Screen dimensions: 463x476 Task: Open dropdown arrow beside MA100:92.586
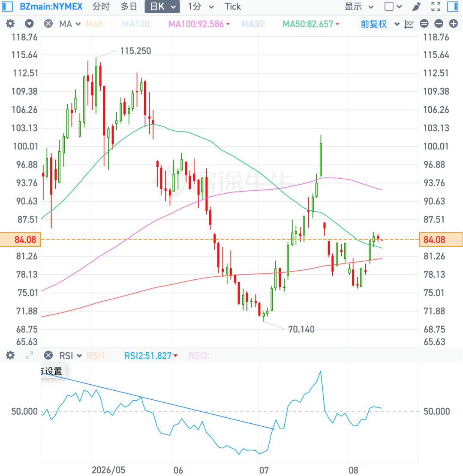click(228, 24)
